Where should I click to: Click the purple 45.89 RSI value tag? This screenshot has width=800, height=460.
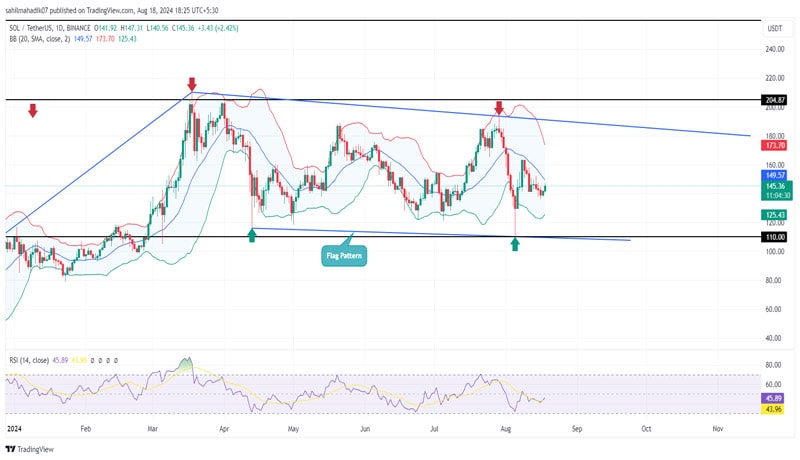tap(773, 398)
